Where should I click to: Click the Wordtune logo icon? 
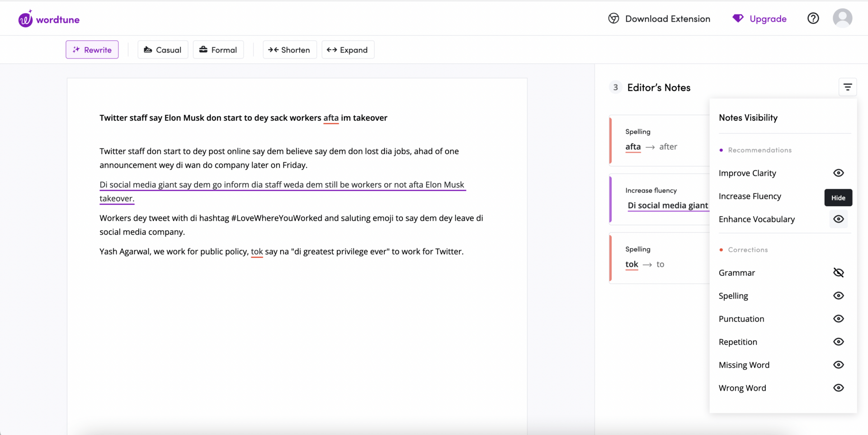coord(26,19)
